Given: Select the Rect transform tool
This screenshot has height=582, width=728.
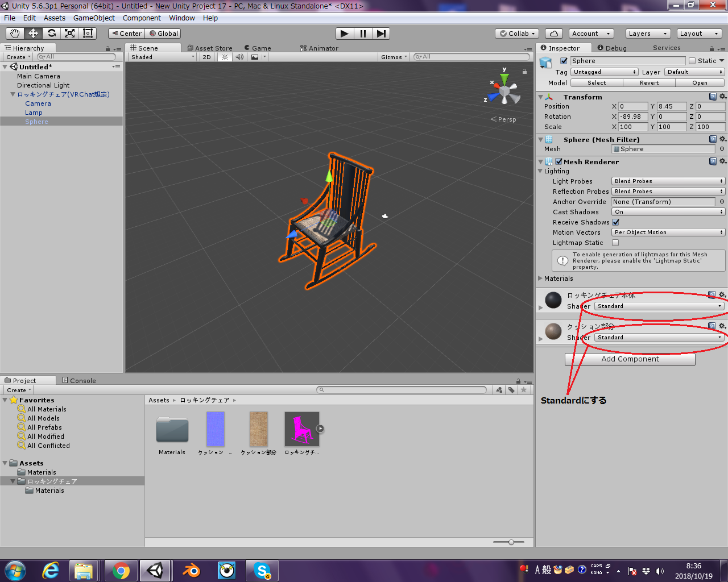Looking at the screenshot, I should [x=87, y=33].
